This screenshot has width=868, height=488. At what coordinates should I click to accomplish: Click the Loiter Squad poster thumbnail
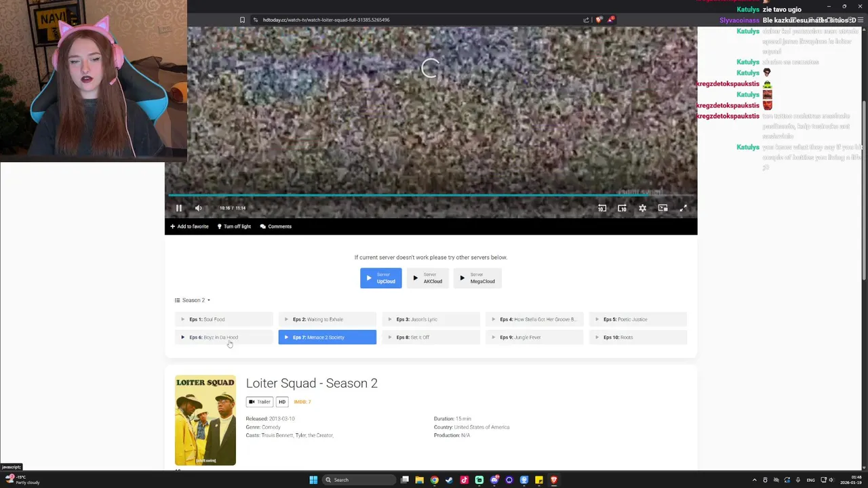(205, 420)
